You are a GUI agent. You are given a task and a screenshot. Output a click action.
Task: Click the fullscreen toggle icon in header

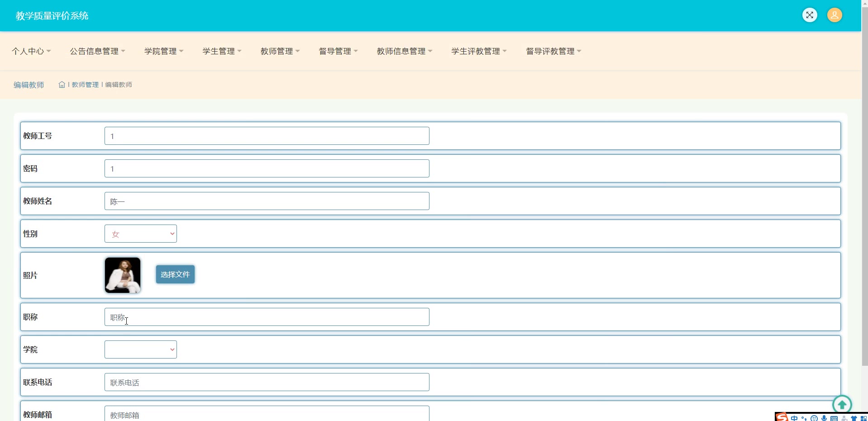810,15
